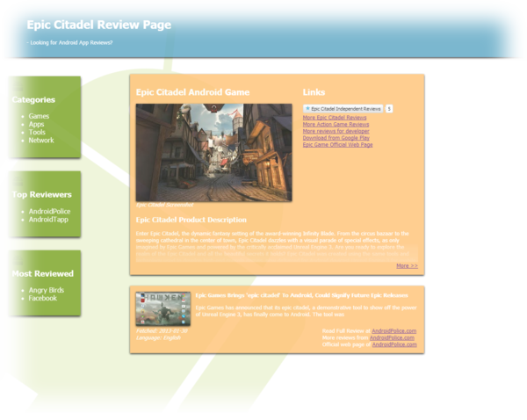Image resolution: width=527 pixels, height=420 pixels.
Task: Click the Epic Citadel Independent Reviews button
Action: 343,109
